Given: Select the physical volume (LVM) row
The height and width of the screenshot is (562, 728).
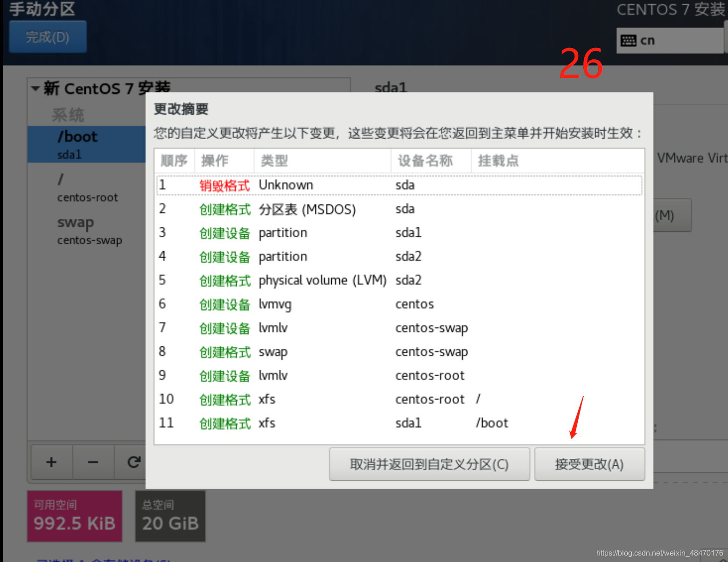Looking at the screenshot, I should [x=399, y=281].
